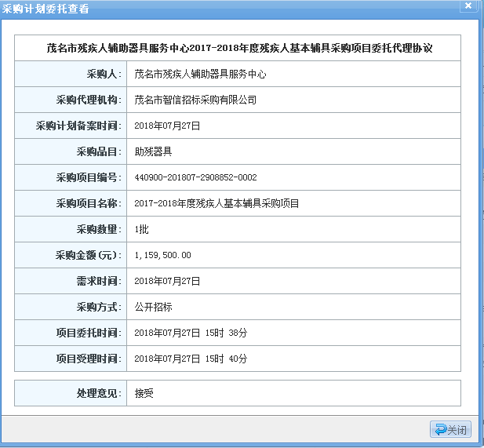Select project name 2017-2018年度残疾人基本辅具采购项目
Image resolution: width=484 pixels, height=448 pixels.
pyautogui.click(x=217, y=203)
